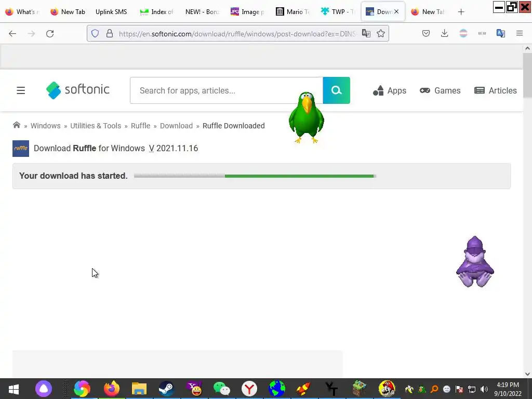
Task: Click the scrollbar down arrow
Action: point(527,374)
